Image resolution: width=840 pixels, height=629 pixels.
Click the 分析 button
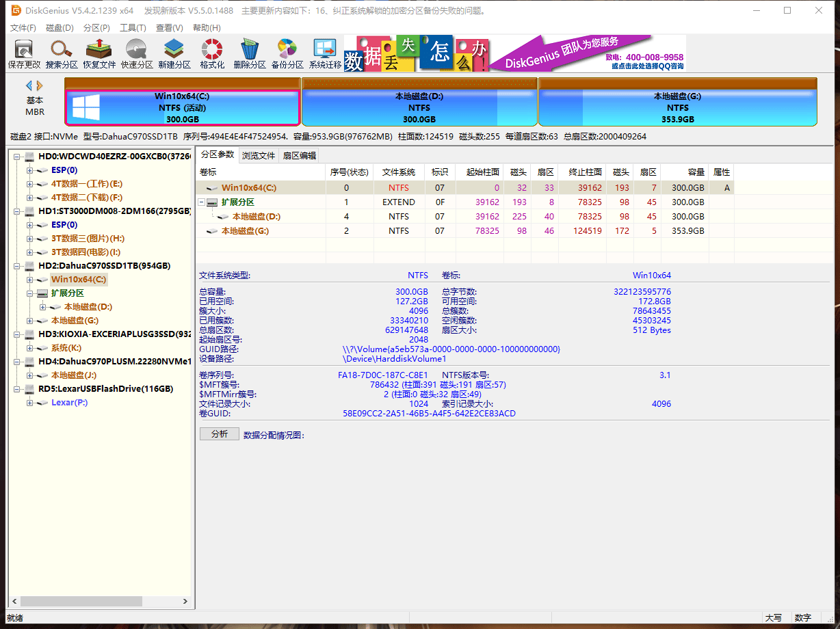point(220,434)
